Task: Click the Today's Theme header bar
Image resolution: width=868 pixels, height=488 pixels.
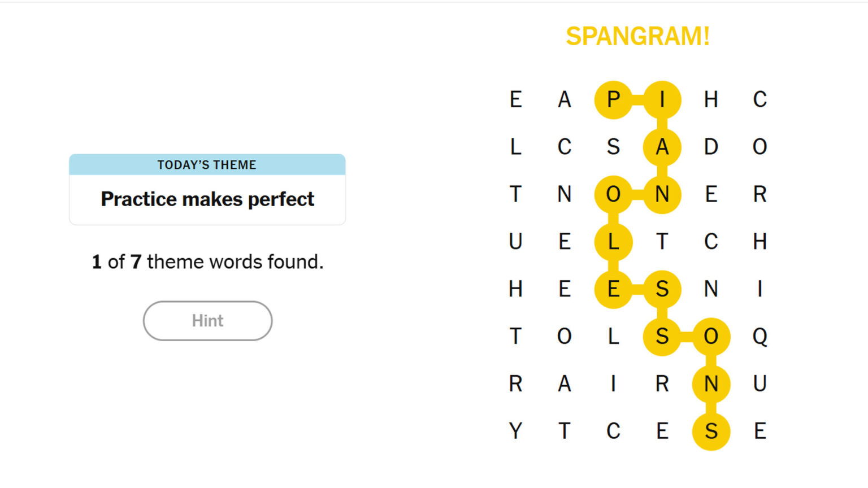Action: point(207,165)
